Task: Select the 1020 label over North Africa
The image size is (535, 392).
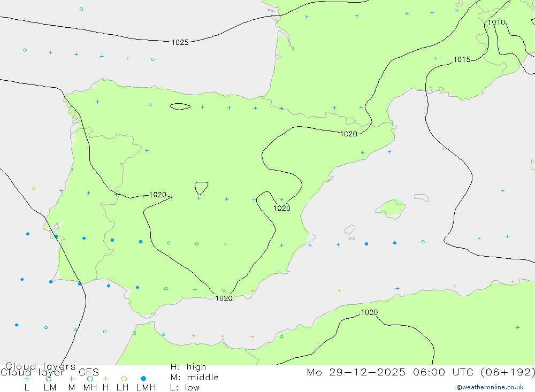Action: coord(369,312)
